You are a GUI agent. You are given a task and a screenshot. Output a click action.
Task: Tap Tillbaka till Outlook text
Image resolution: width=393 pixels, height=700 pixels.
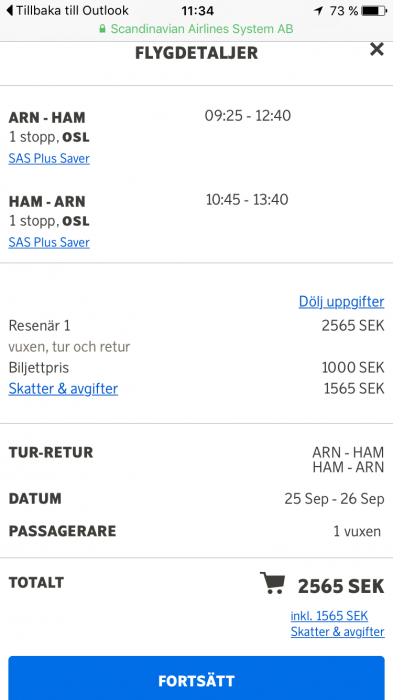tap(72, 10)
